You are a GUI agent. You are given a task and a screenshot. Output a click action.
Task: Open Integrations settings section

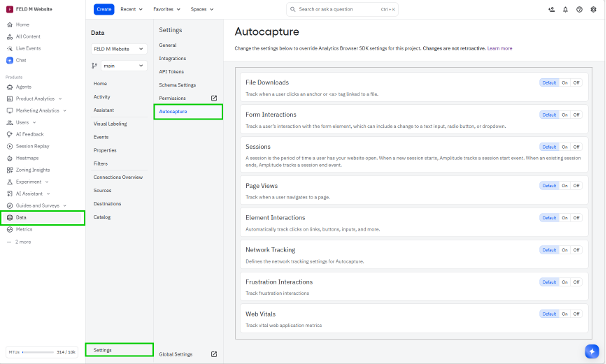pos(172,58)
